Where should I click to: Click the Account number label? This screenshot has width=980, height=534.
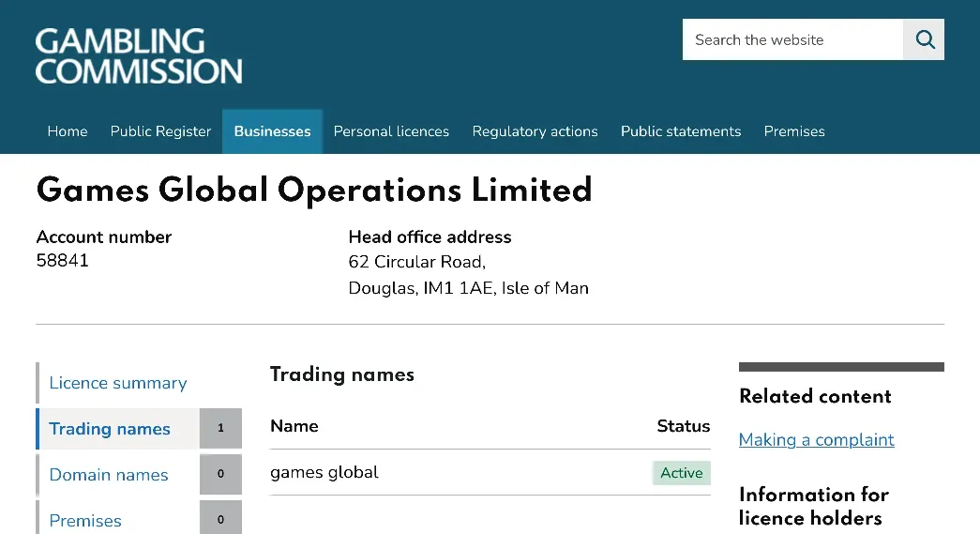pos(104,237)
